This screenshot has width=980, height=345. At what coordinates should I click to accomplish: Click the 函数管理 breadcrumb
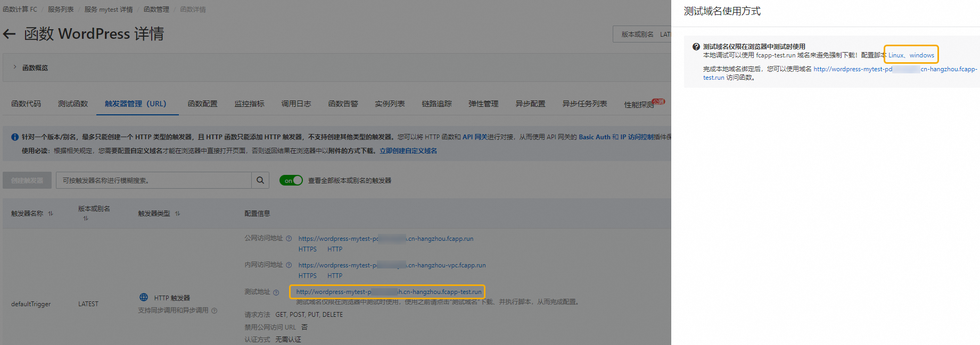pos(157,10)
